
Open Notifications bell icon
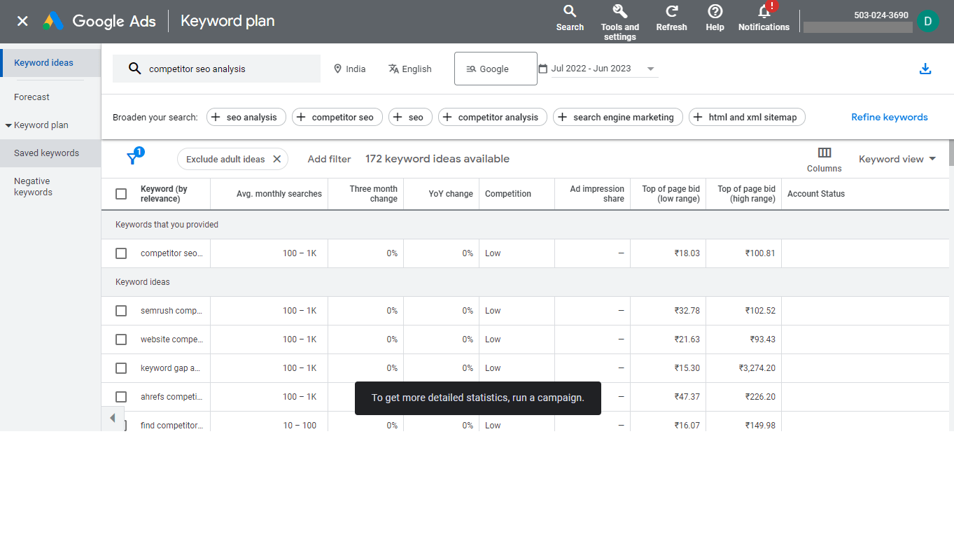(x=764, y=12)
